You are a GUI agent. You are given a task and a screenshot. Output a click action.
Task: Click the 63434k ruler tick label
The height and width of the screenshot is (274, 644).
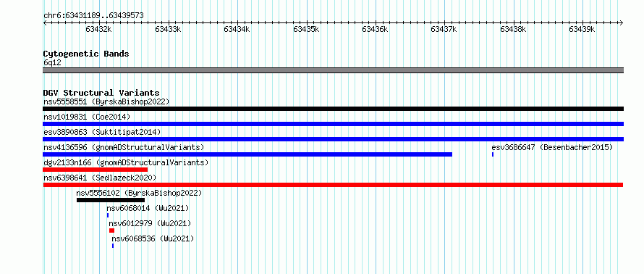coord(237,29)
